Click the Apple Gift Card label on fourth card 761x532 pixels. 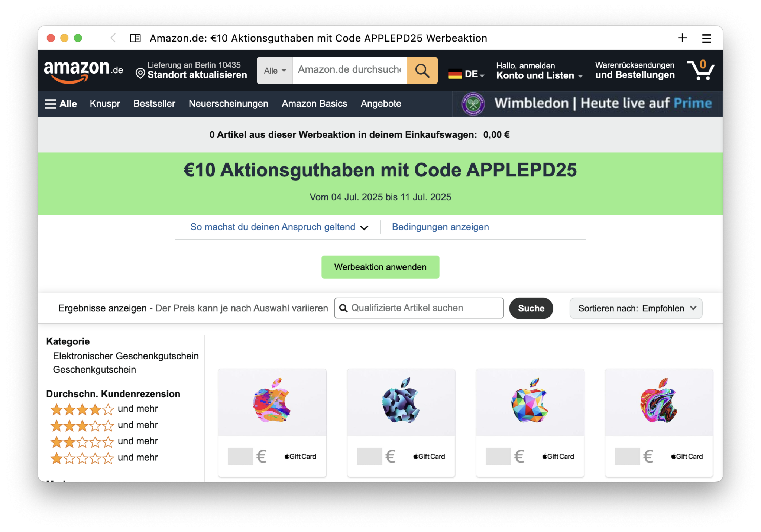(687, 457)
